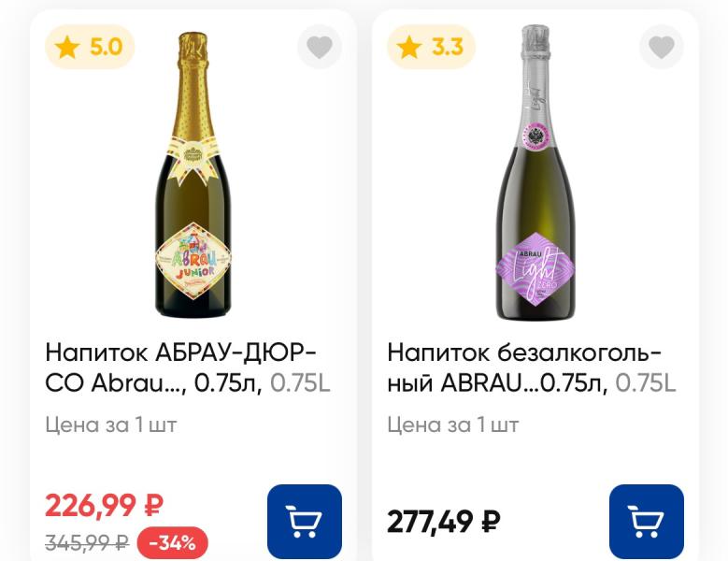Open the 3.3 rating number
Image resolution: width=728 pixels, height=561 pixels.
point(448,48)
